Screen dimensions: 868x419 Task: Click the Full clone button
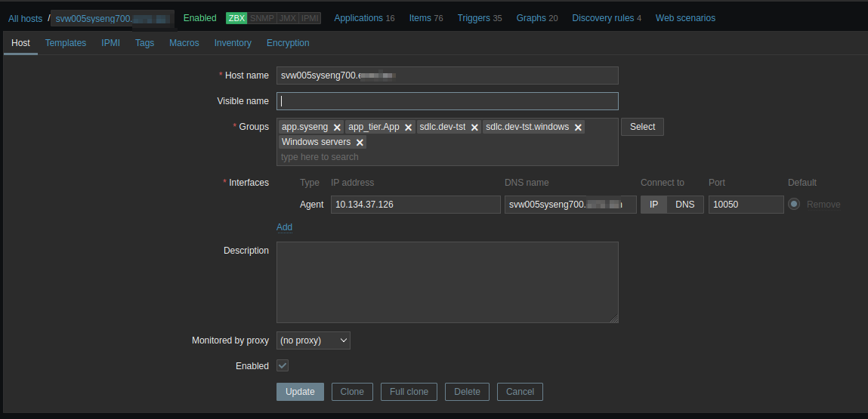point(409,392)
